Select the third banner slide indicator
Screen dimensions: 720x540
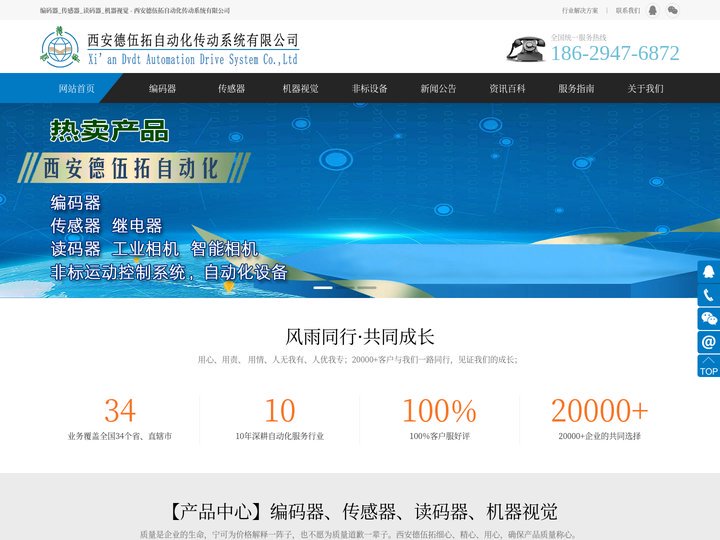[x=367, y=287]
